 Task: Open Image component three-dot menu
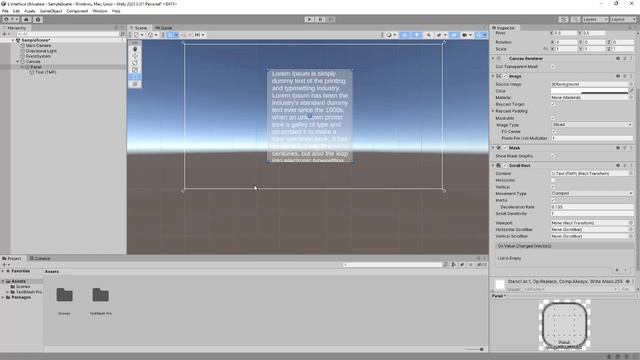point(631,76)
